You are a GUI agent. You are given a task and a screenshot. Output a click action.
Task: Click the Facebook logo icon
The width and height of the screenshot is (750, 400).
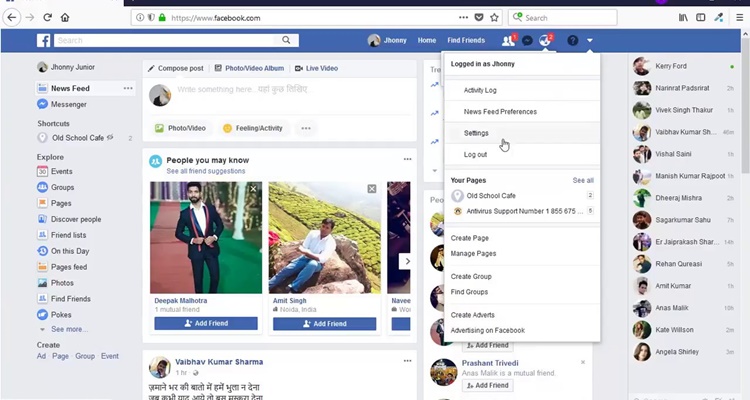click(44, 40)
